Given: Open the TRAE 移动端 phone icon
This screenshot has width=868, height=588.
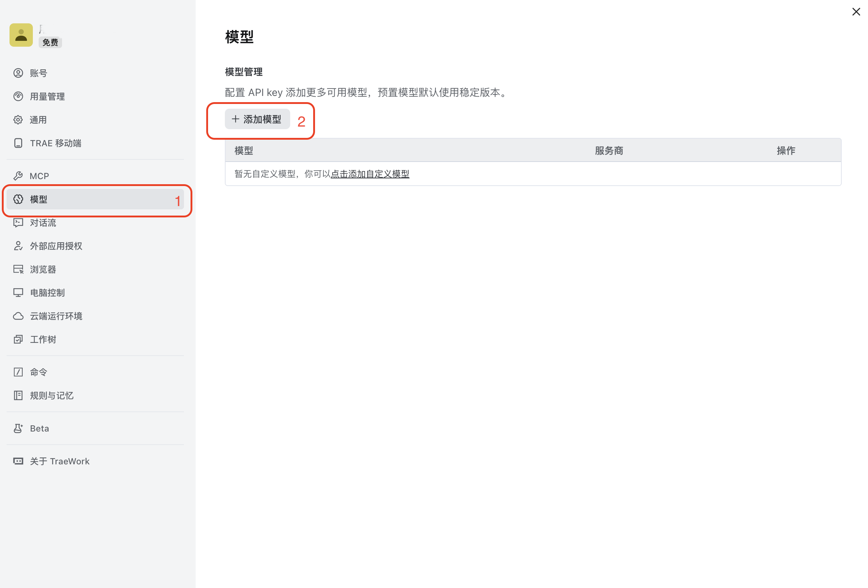Looking at the screenshot, I should [x=18, y=143].
